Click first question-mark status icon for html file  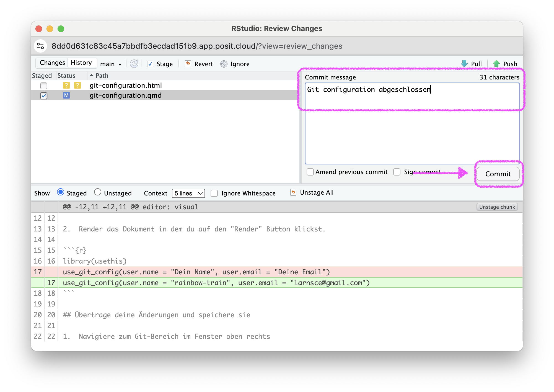click(x=66, y=85)
